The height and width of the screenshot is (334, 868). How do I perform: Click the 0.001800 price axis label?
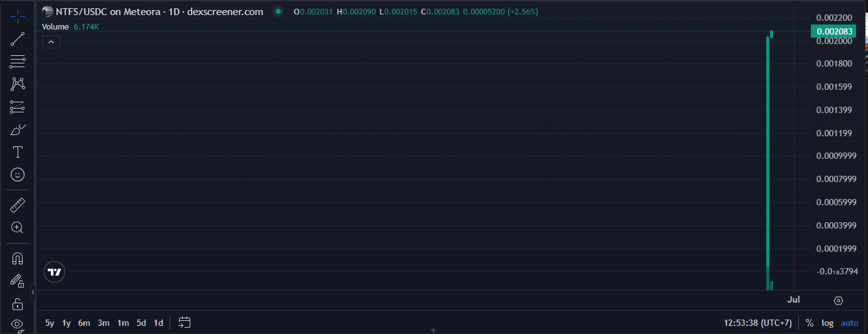834,63
